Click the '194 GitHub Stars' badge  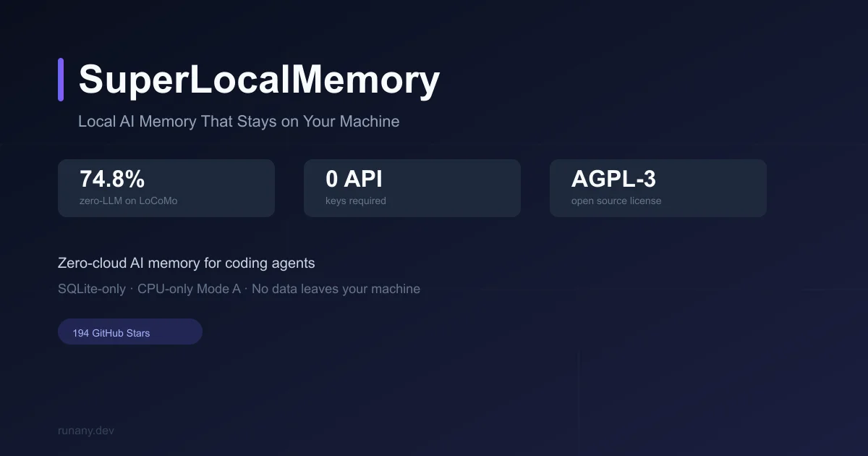tap(130, 332)
